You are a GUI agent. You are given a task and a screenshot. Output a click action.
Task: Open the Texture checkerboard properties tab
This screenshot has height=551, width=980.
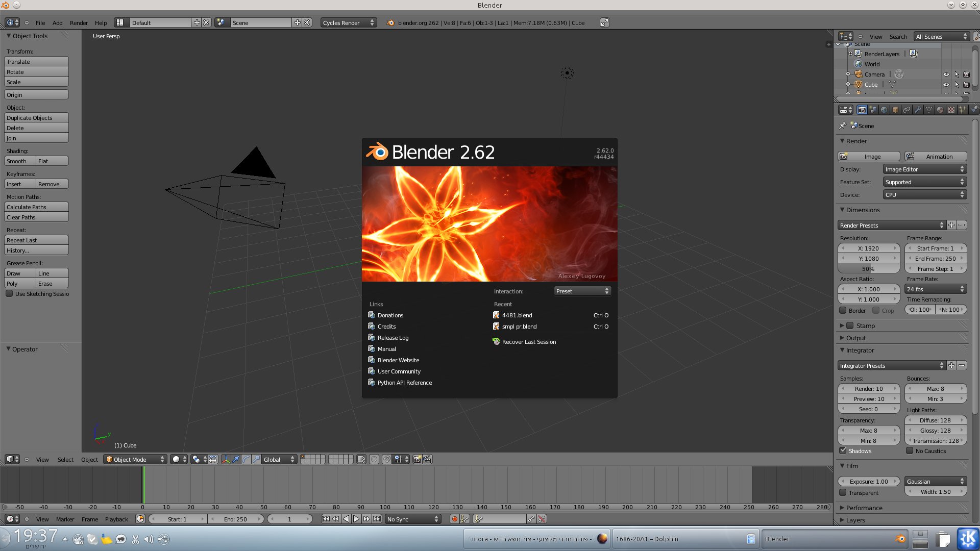coord(951,110)
